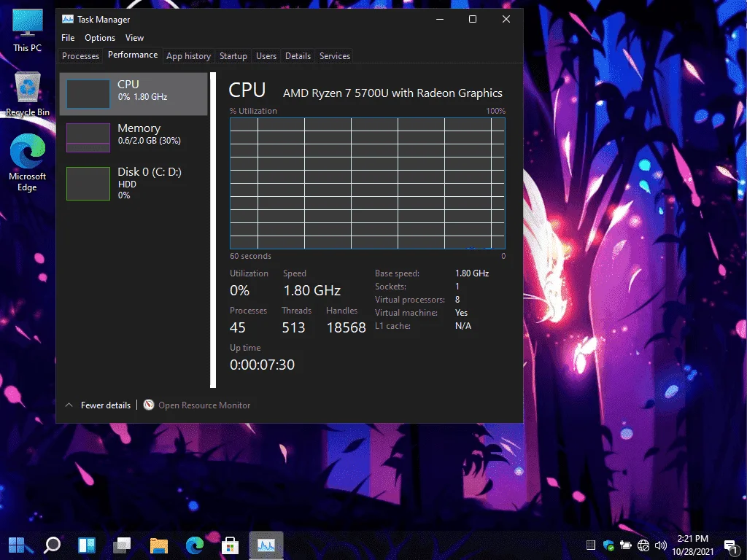747x560 pixels.
Task: Select the CPU item in sidebar
Action: 134,94
